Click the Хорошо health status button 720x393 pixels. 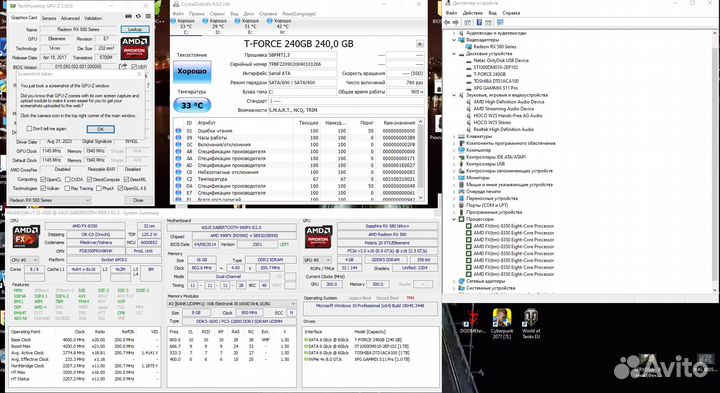192,72
